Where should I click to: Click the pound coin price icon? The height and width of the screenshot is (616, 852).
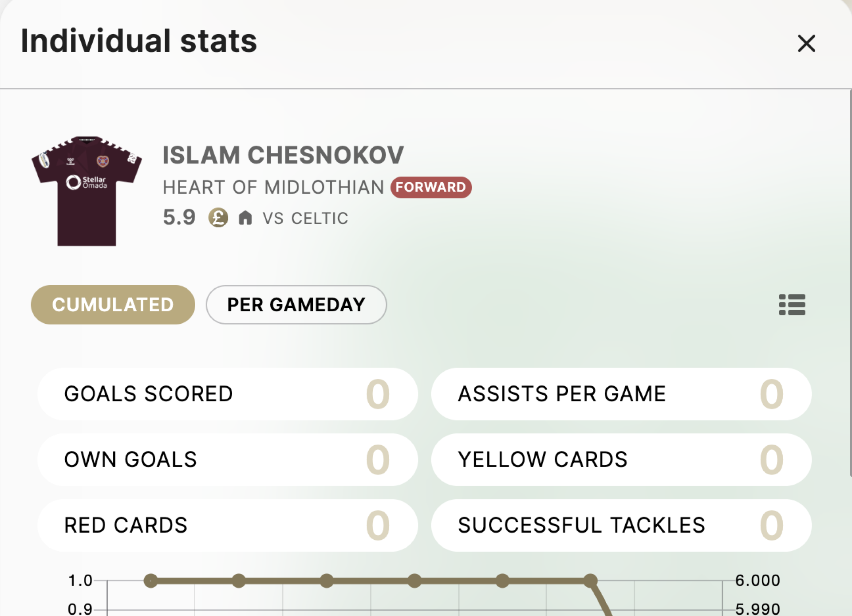tap(218, 218)
